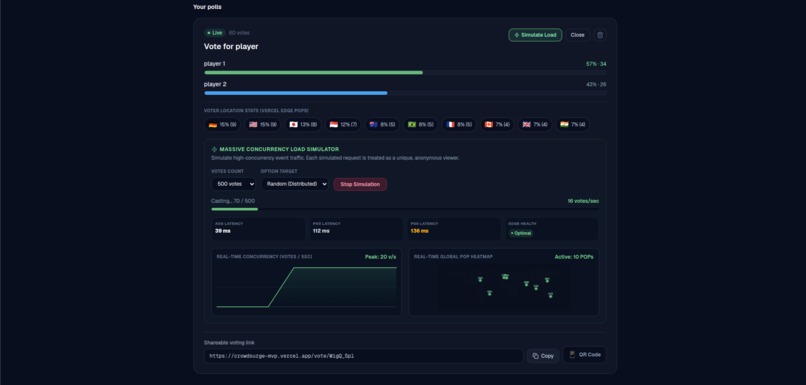Screen dimensions: 806x385
Task: Click the casting progress bar
Action: [405, 209]
